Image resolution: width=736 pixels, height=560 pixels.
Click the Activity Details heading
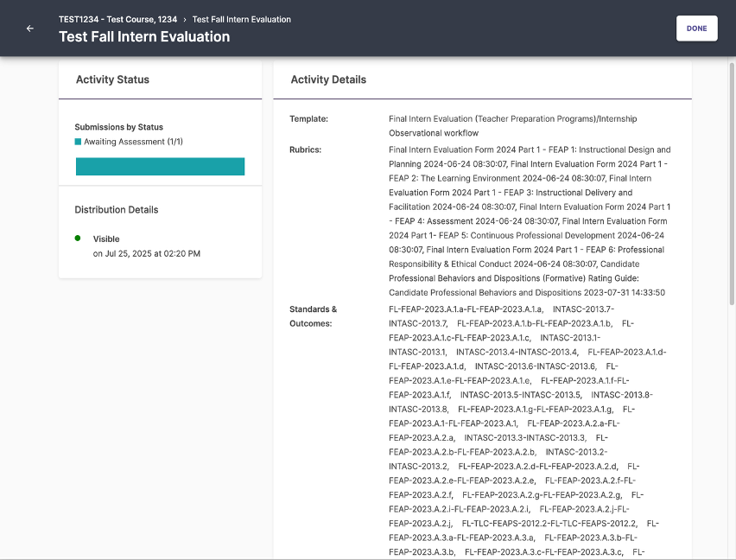coord(328,80)
